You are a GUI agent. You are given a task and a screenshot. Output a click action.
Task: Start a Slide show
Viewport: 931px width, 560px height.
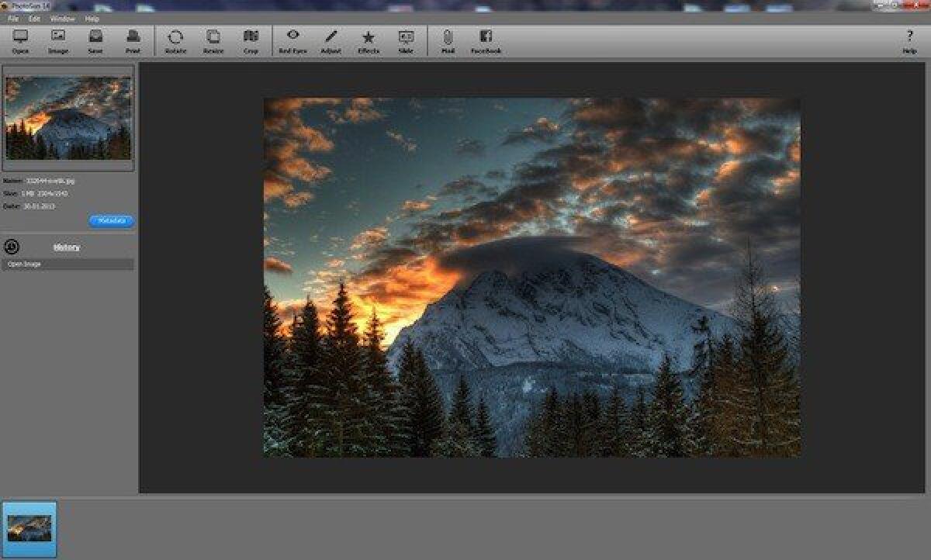[406, 40]
